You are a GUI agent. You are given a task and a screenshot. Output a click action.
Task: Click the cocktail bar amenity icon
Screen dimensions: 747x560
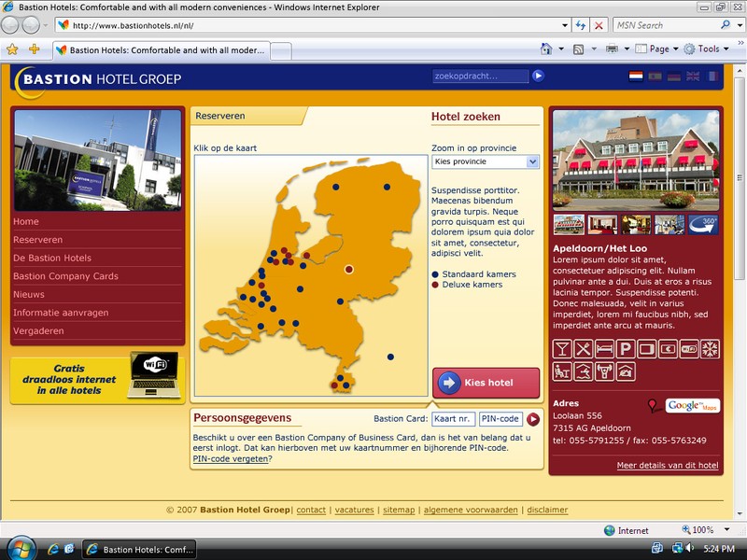pos(562,349)
